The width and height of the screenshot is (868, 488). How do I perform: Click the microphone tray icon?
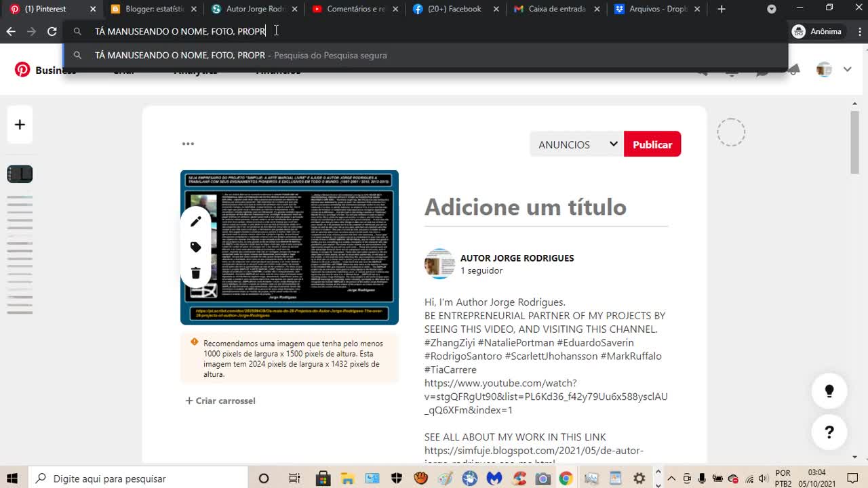(x=702, y=479)
